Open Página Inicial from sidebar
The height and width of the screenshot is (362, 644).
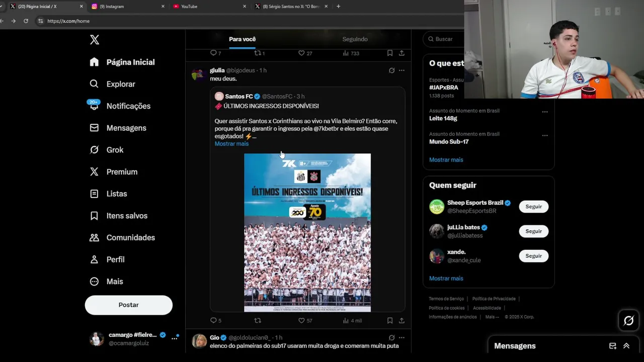pos(122,62)
